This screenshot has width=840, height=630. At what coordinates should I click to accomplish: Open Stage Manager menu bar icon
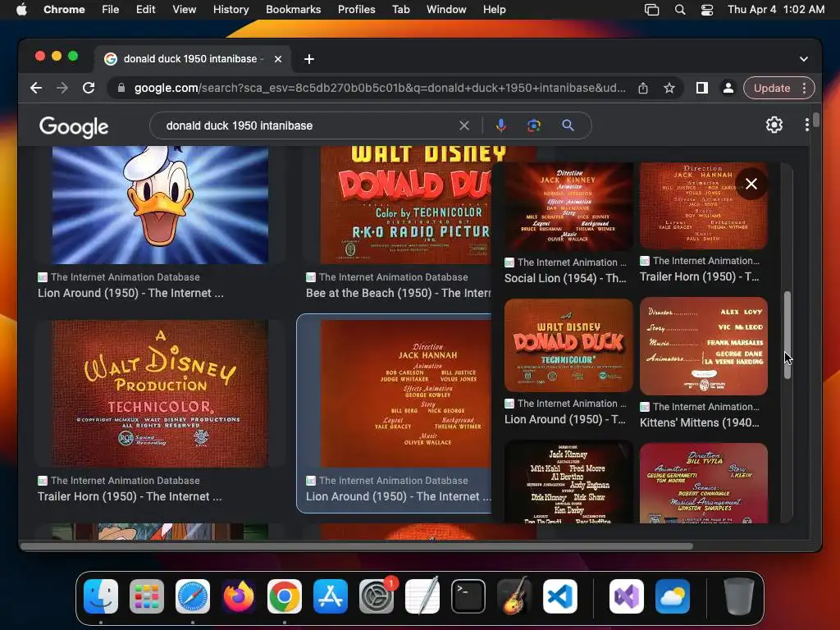[x=651, y=9]
